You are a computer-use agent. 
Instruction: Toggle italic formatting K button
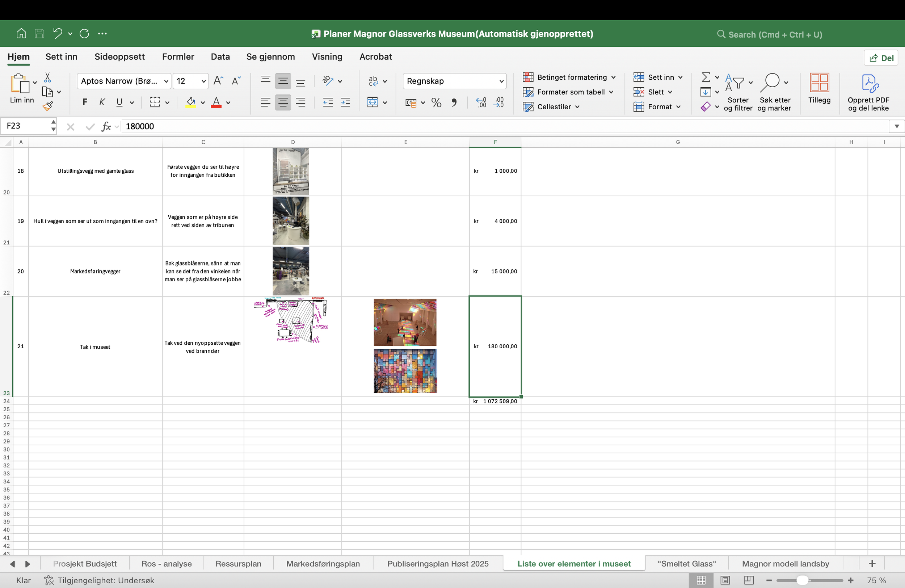pos(102,102)
